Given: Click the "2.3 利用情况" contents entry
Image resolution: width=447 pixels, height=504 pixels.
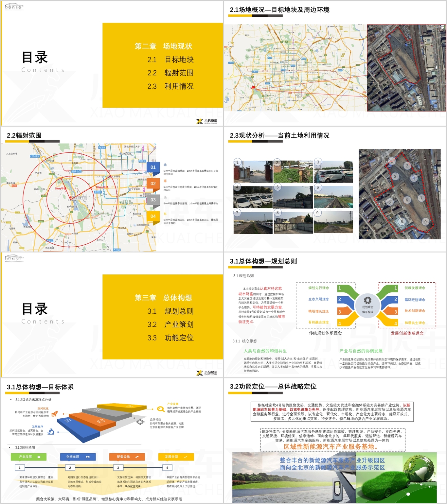Looking at the screenshot, I should [x=170, y=86].
